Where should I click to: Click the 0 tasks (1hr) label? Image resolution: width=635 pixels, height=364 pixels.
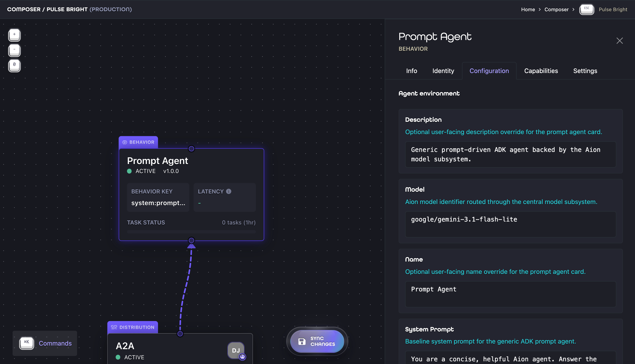[238, 222]
